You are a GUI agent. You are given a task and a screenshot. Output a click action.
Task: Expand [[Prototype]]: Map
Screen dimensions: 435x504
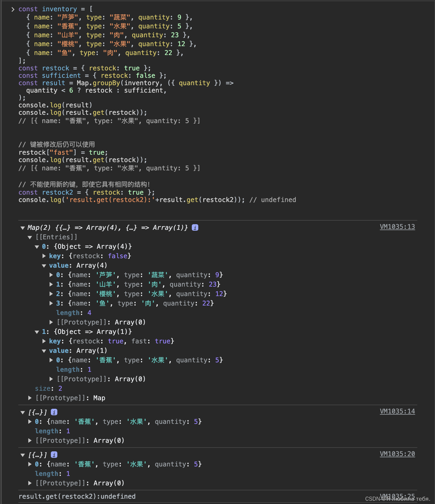30,398
